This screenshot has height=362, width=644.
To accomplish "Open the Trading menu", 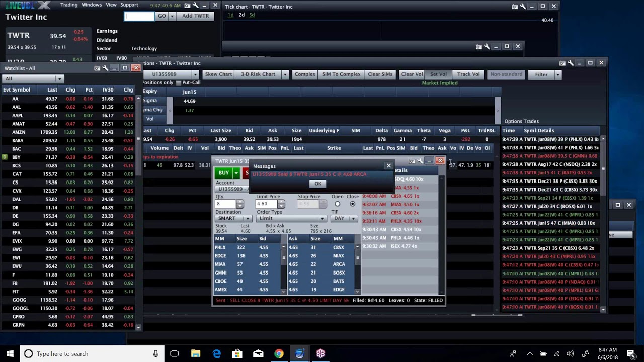I will click(69, 5).
